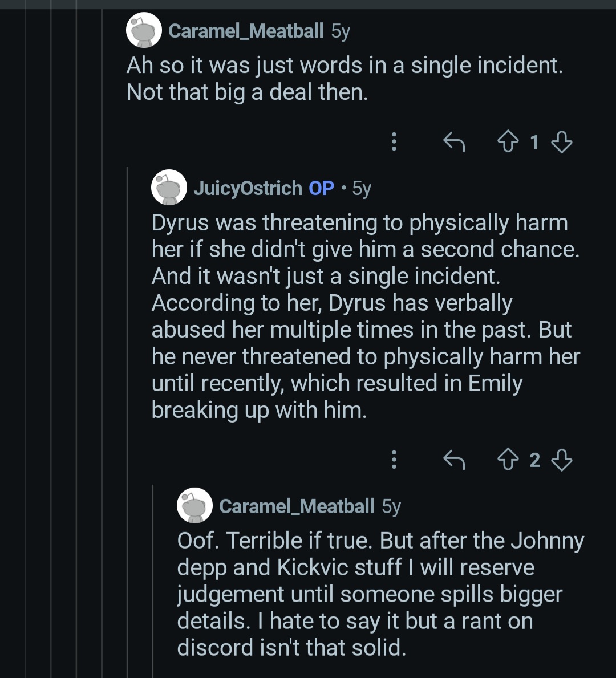Image resolution: width=616 pixels, height=678 pixels.
Task: Tap second Caramel_Meatball avatar near bottom
Action: coord(194,506)
